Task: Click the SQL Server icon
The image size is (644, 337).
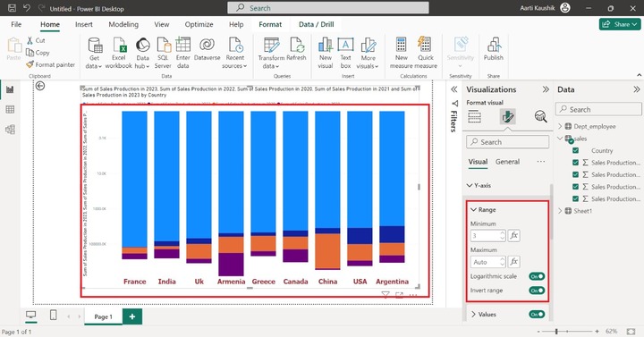Action: [x=163, y=46]
